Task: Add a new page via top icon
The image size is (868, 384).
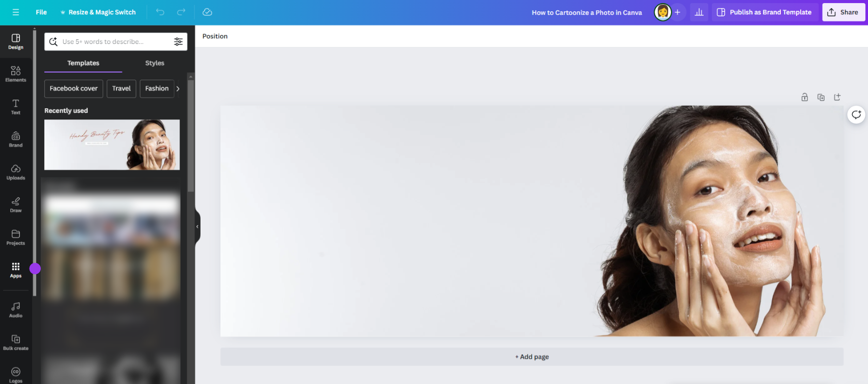Action: (837, 97)
